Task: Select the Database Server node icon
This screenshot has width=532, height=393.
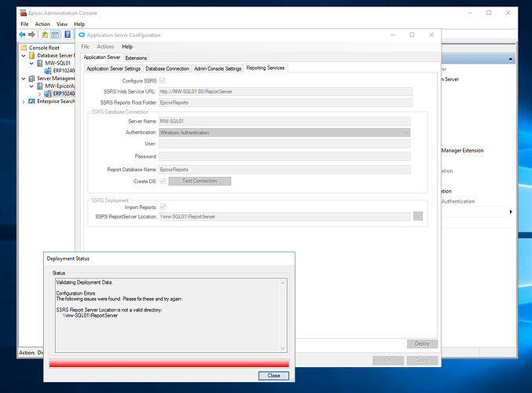Action: 32,55
